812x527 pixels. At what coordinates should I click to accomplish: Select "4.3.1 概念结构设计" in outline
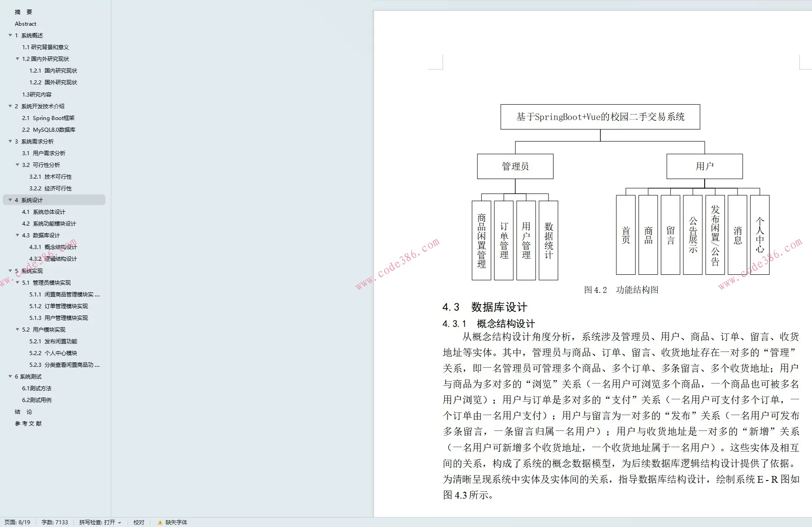click(x=53, y=247)
